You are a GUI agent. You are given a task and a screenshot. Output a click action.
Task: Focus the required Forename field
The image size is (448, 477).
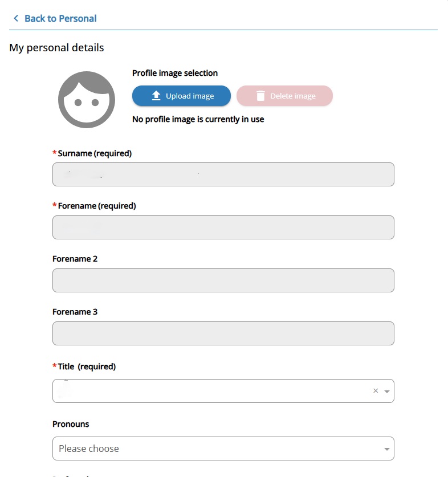[223, 227]
